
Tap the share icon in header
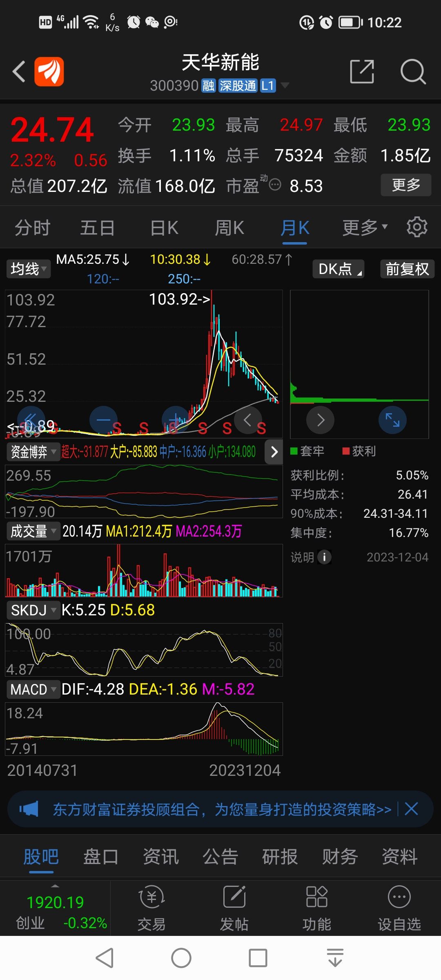(362, 71)
